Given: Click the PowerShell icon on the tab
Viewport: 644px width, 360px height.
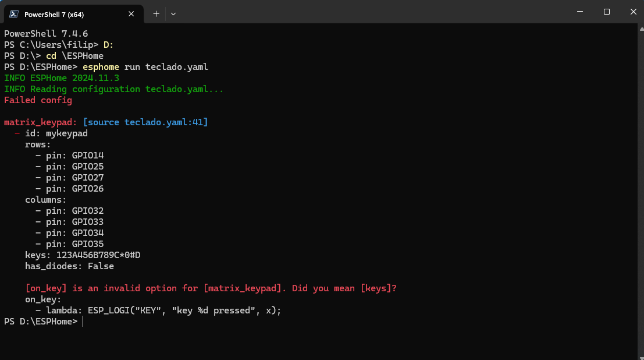Looking at the screenshot, I should (13, 14).
